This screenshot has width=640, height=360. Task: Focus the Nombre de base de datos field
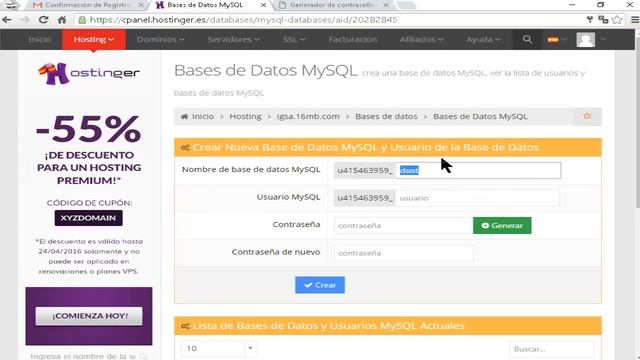coord(478,170)
